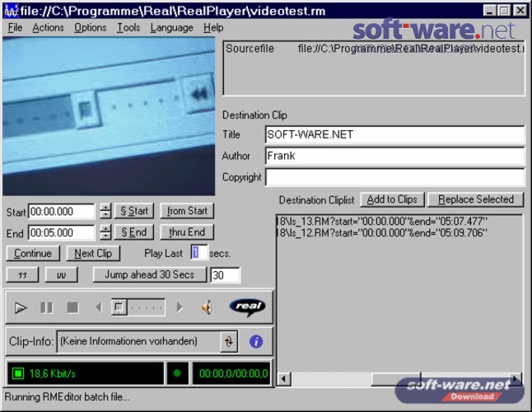Click the Clip-Info text box

[x=138, y=341]
